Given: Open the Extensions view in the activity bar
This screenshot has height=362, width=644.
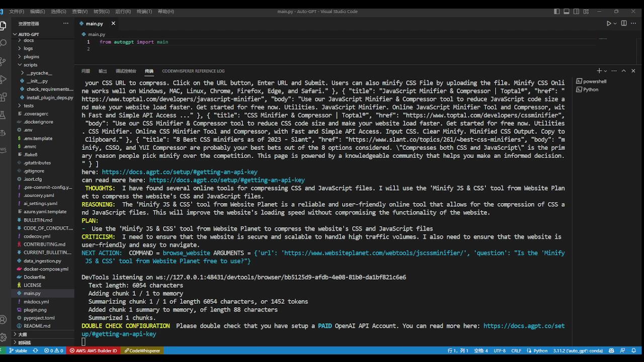Looking at the screenshot, I should pos(3,97).
